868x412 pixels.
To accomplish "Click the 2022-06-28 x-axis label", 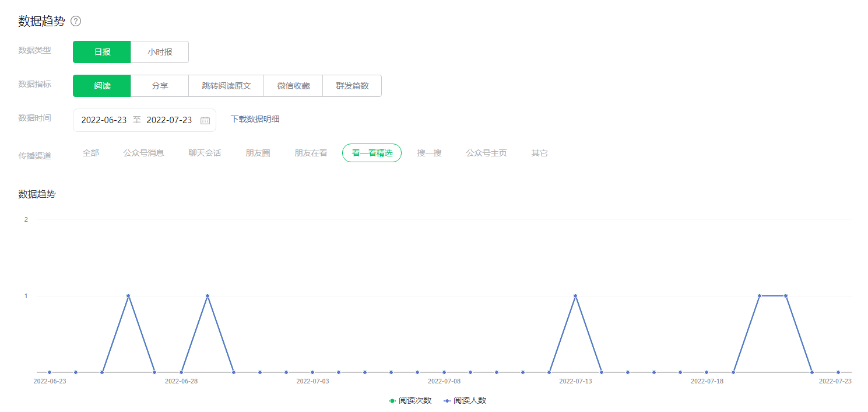I will point(181,381).
